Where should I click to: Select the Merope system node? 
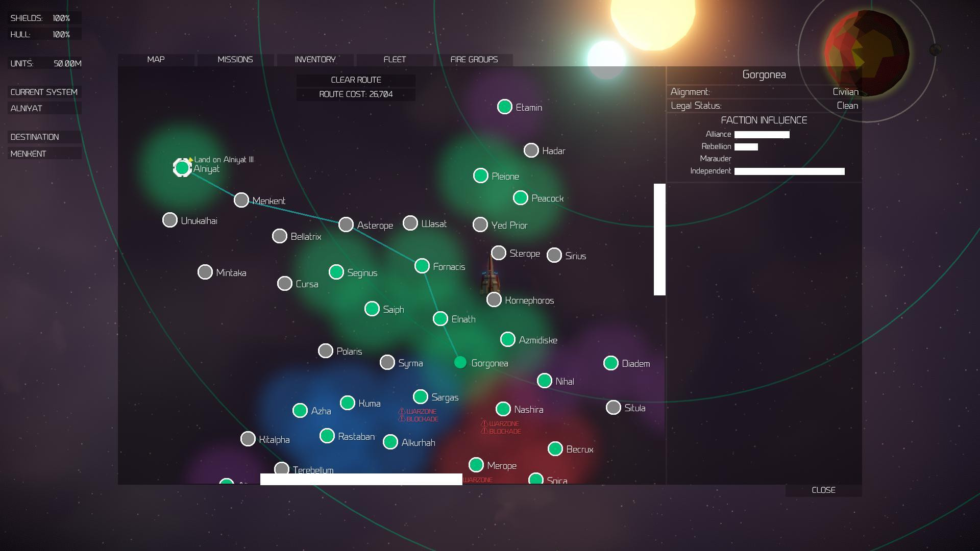tap(476, 465)
